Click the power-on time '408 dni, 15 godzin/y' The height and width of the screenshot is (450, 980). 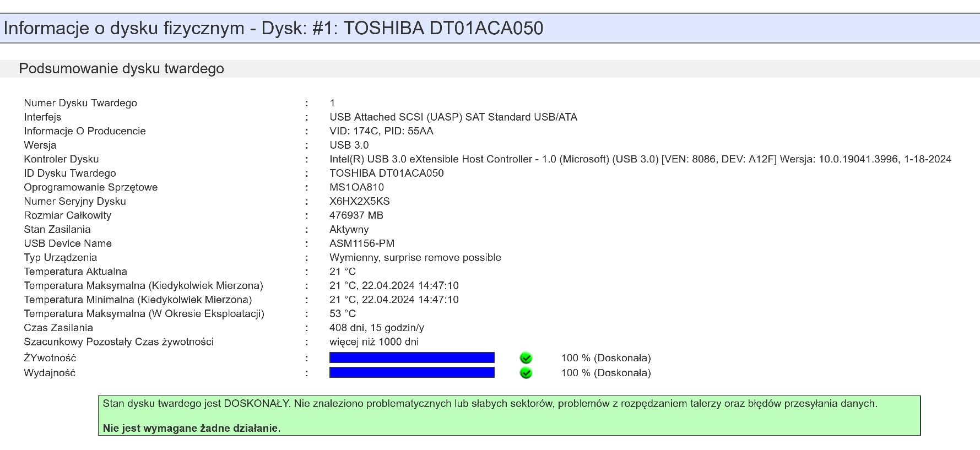377,328
